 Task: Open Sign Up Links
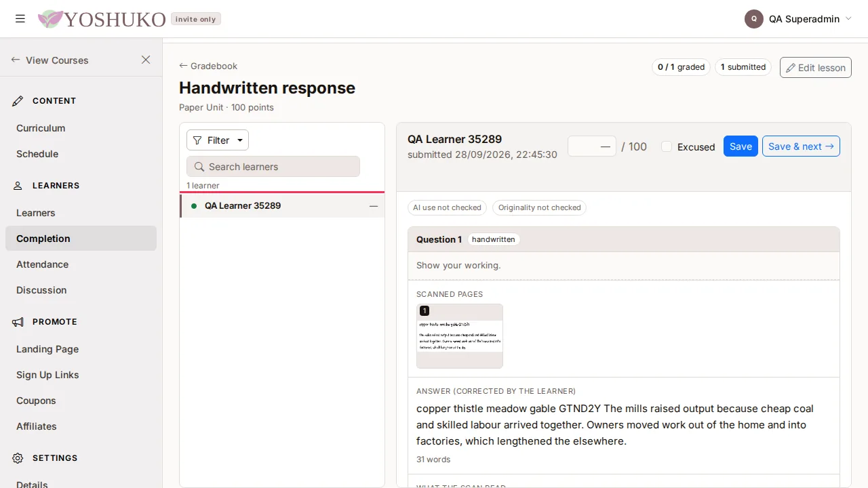click(x=47, y=375)
